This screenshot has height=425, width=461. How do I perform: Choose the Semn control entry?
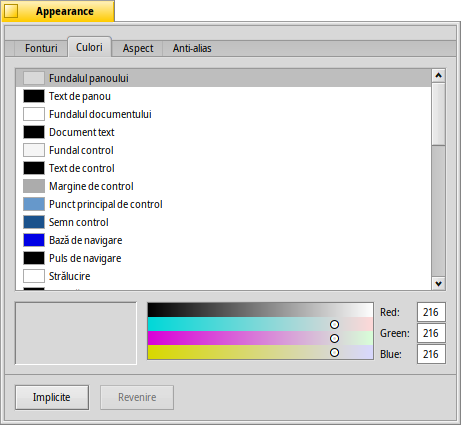pos(223,222)
